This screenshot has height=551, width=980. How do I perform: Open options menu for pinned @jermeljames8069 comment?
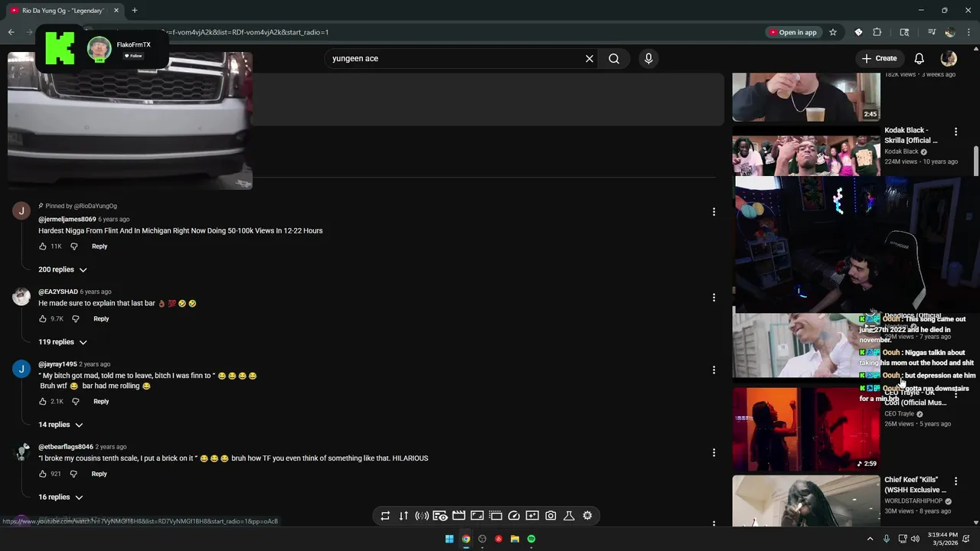coord(714,212)
